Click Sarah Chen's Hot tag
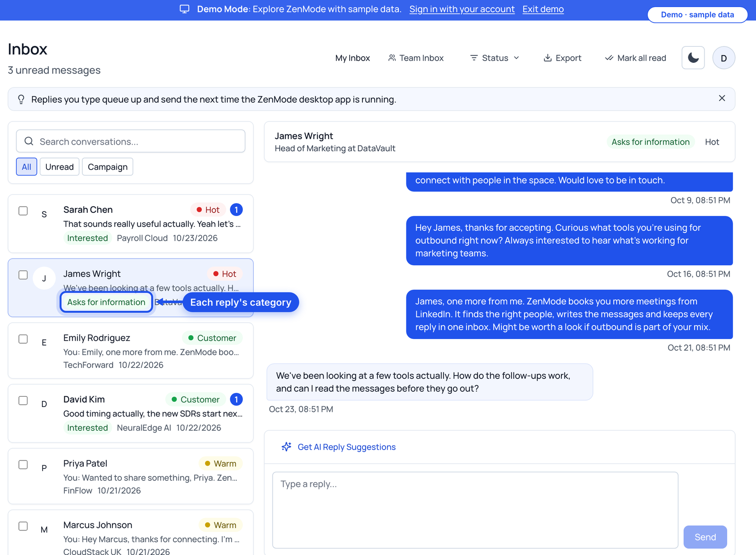756x555 pixels. (x=208, y=209)
